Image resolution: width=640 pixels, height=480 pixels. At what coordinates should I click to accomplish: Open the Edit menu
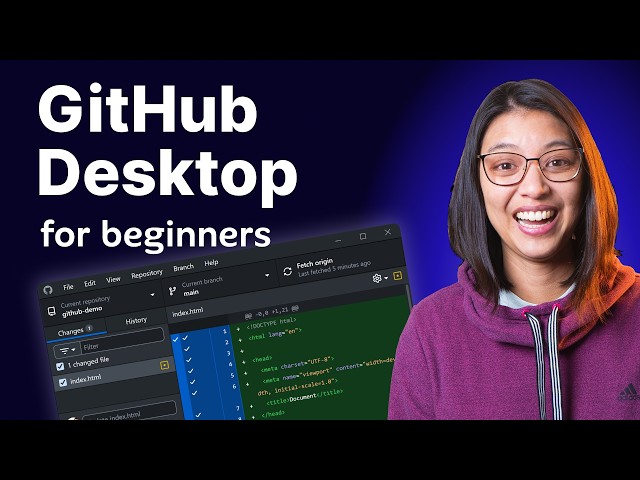90,283
